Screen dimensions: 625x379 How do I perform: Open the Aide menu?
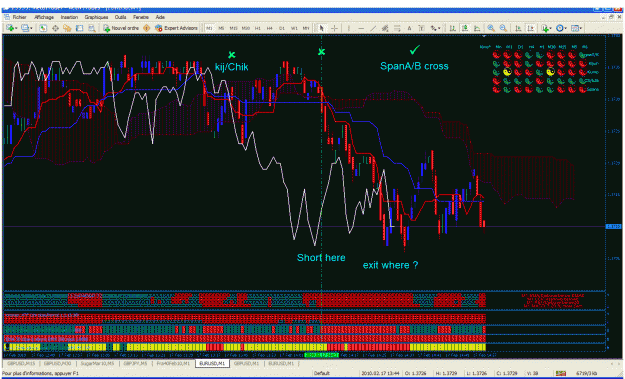160,17
